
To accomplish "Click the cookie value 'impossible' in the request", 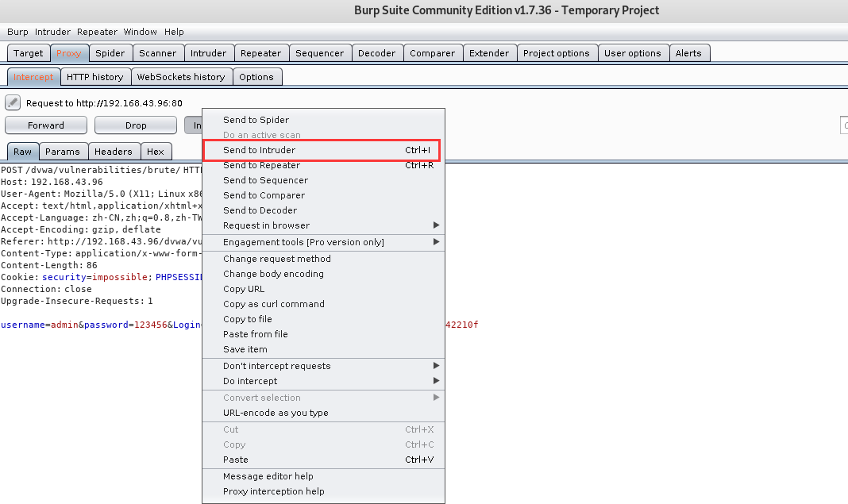I will pyautogui.click(x=120, y=277).
